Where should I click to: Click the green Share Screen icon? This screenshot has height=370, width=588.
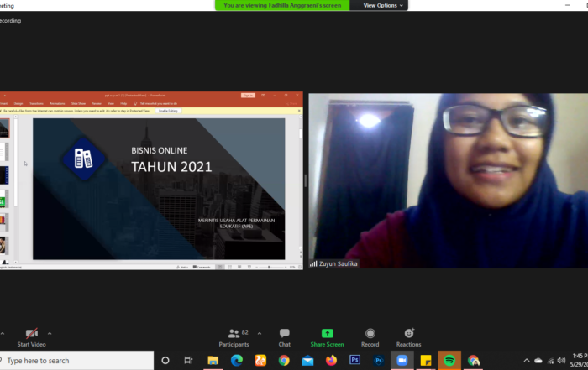pos(327,334)
